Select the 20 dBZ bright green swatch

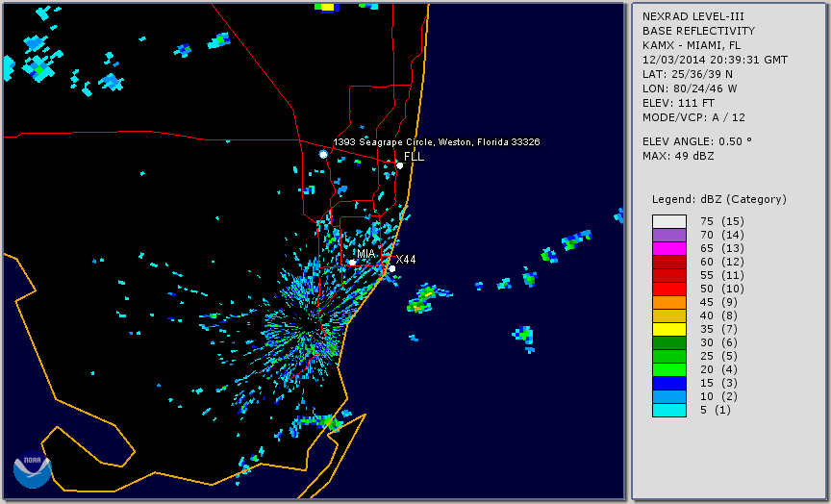pos(669,369)
